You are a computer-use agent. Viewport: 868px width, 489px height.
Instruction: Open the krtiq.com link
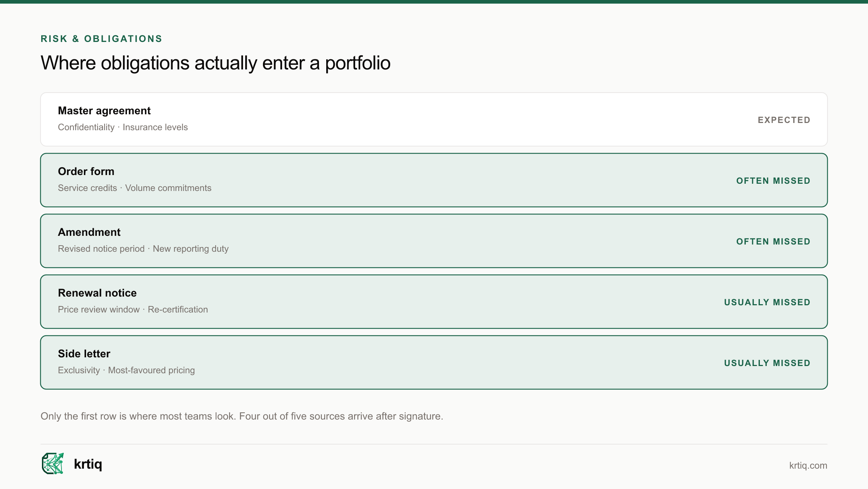coord(808,465)
